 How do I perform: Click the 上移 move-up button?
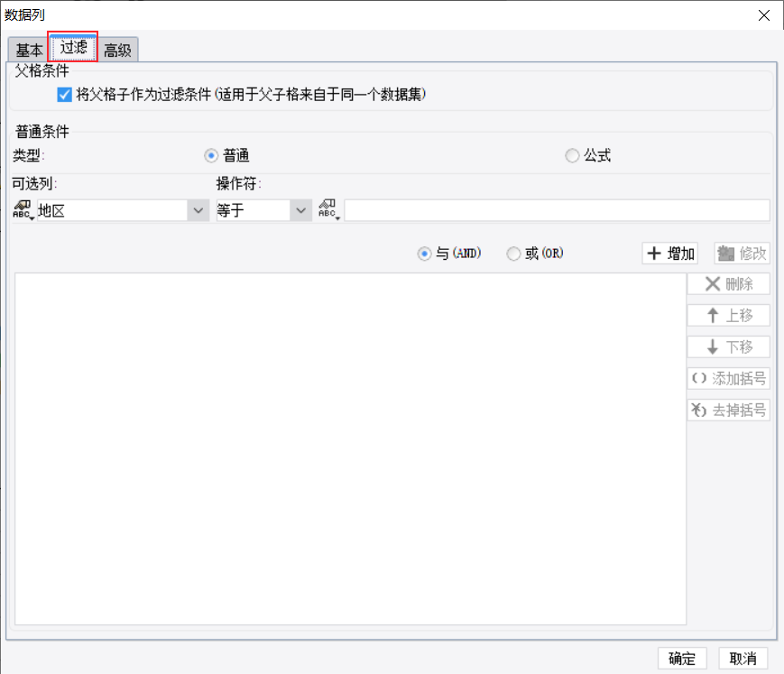(x=728, y=316)
